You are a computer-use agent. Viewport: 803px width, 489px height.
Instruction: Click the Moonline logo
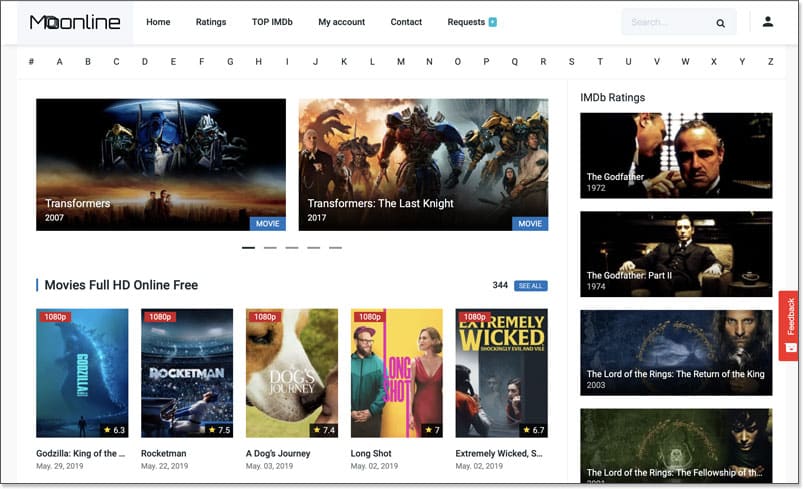75,22
